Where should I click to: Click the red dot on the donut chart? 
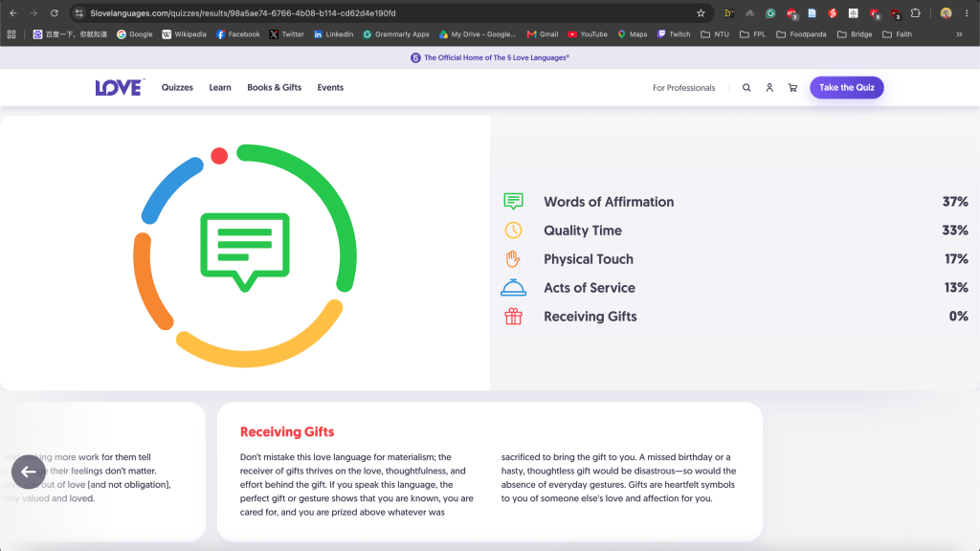click(x=219, y=156)
